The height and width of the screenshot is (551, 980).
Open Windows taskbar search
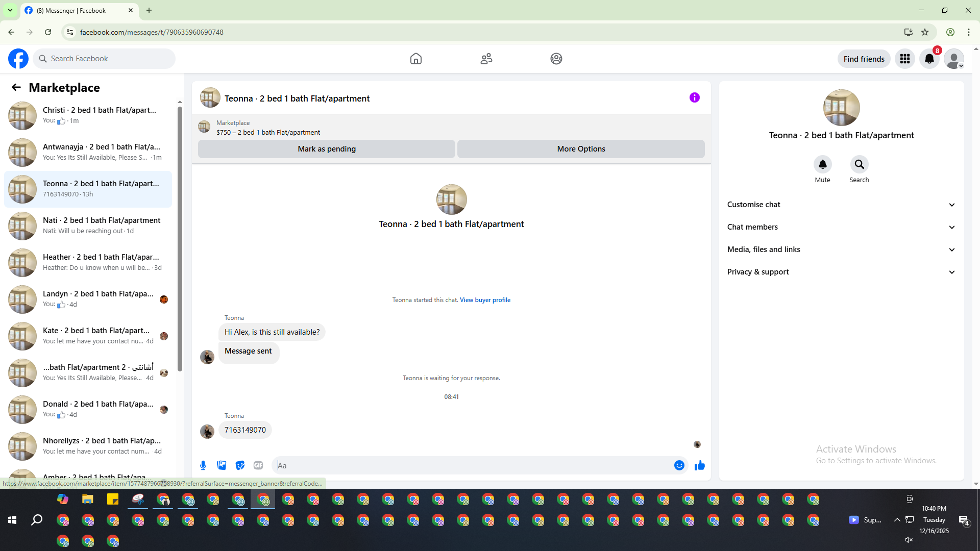(37, 520)
